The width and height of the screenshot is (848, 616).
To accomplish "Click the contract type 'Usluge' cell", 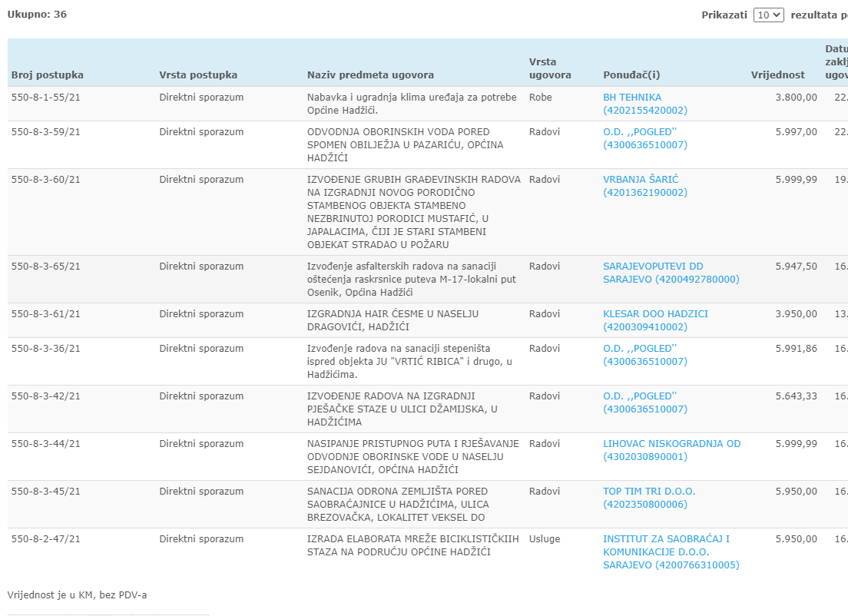I will (545, 538).
